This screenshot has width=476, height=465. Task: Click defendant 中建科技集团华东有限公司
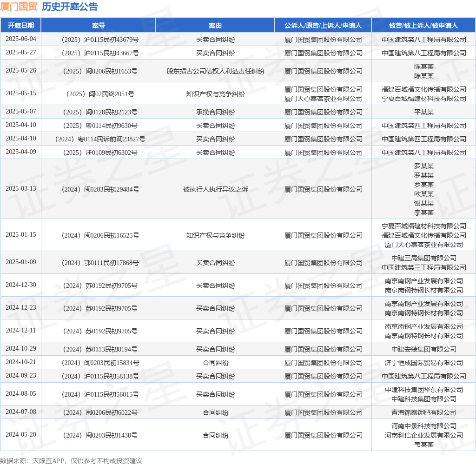point(424,390)
